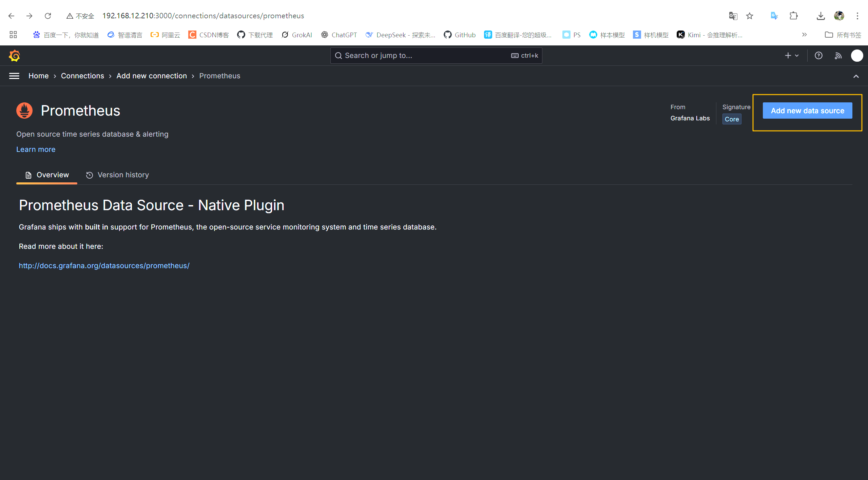
Task: Click the blue translate extension icon
Action: tap(774, 16)
